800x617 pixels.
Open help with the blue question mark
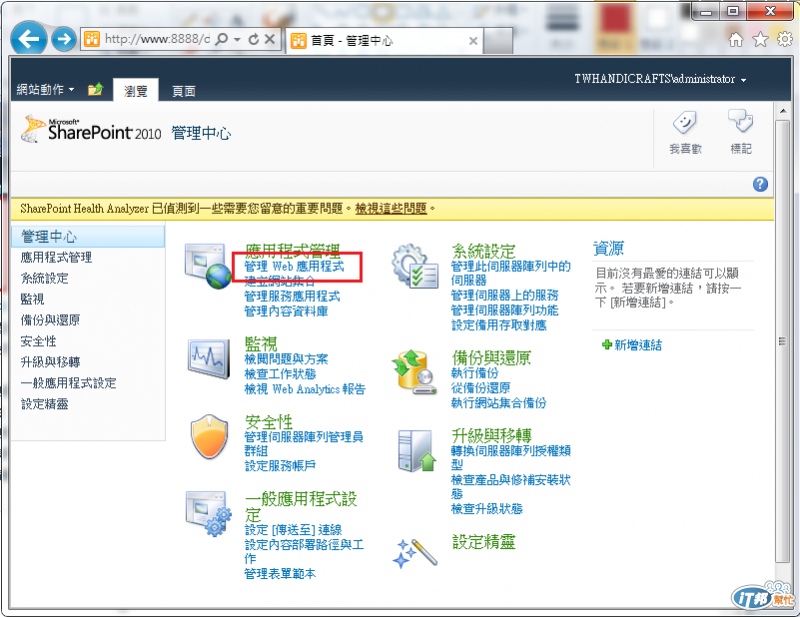click(760, 184)
